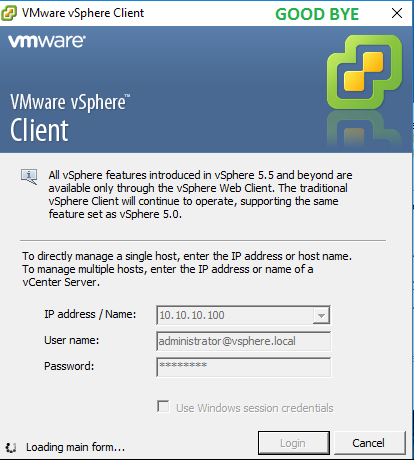Click the information notice icon
This screenshot has height=460, width=414.
click(29, 177)
